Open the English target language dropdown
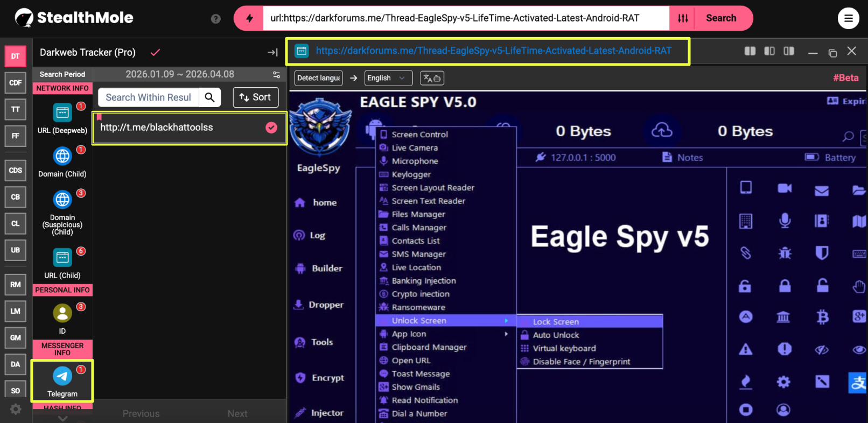 tap(388, 78)
